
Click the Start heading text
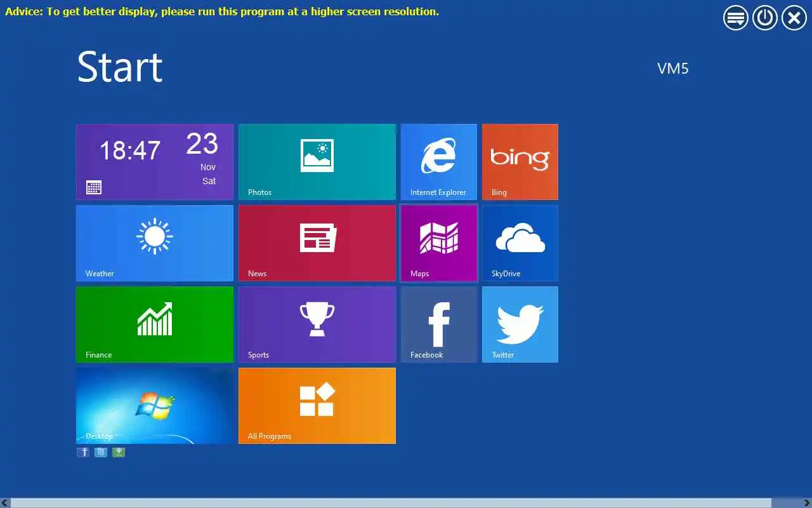click(x=120, y=67)
